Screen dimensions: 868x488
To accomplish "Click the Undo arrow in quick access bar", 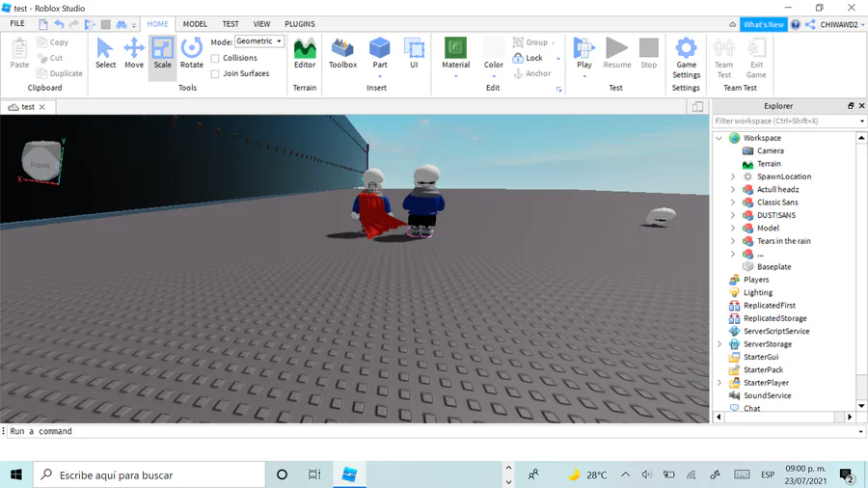I will pyautogui.click(x=59, y=24).
